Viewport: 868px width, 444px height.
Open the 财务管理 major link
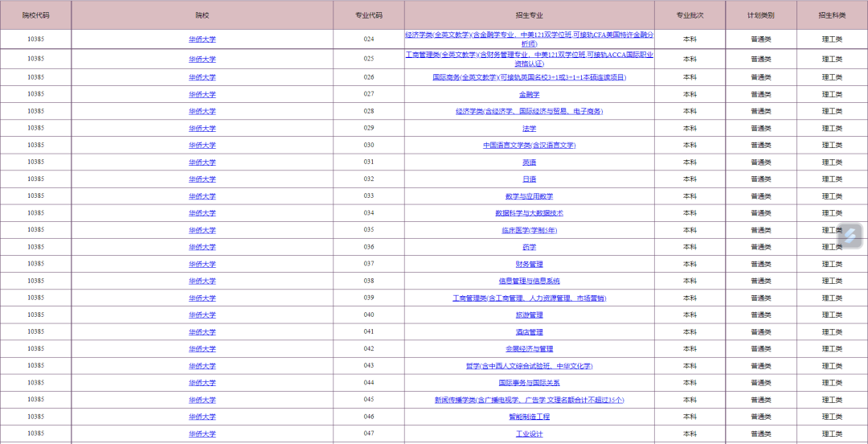(x=529, y=265)
